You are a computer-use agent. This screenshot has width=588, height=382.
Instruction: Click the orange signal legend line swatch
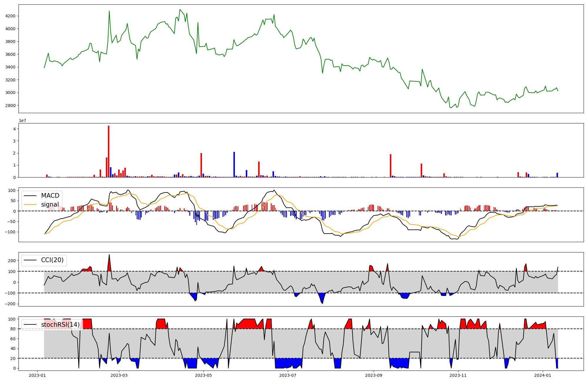pos(30,205)
